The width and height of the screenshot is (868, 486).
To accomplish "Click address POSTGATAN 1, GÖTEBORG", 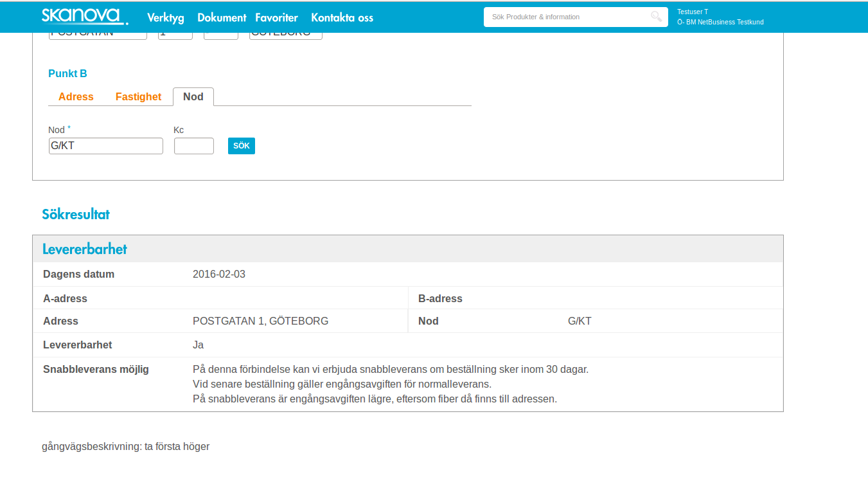I will [x=260, y=321].
